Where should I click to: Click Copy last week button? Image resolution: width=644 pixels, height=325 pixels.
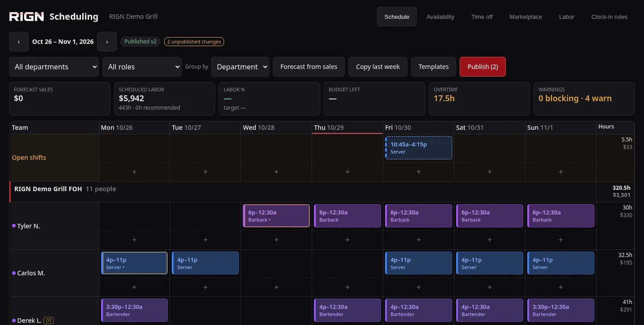pyautogui.click(x=378, y=67)
